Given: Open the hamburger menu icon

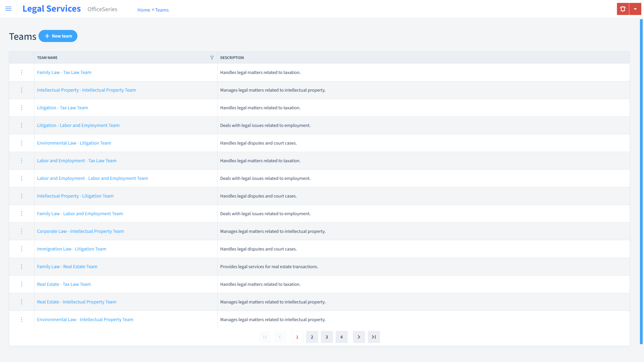Looking at the screenshot, I should tap(8, 9).
